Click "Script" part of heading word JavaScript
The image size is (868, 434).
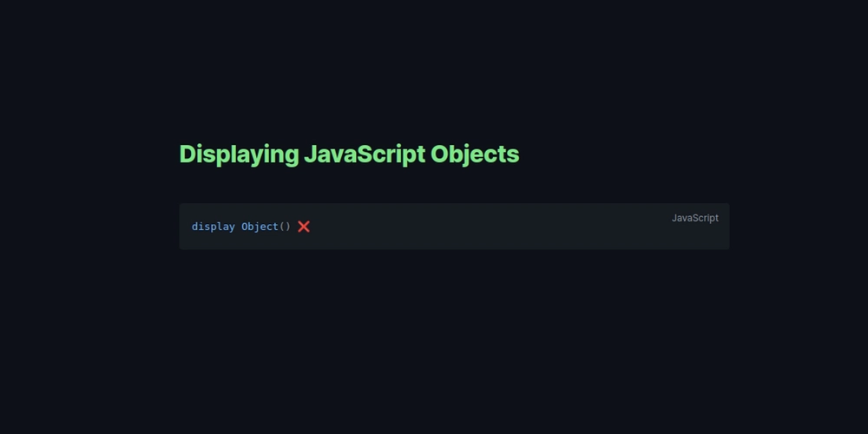pos(391,155)
